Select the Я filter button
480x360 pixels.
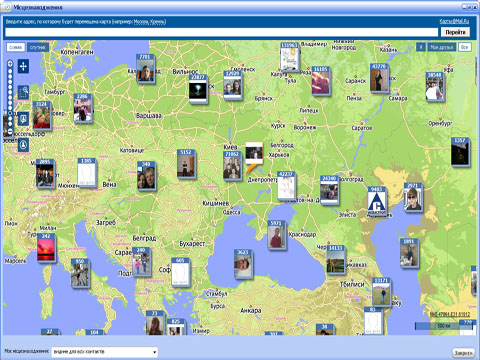421,47
